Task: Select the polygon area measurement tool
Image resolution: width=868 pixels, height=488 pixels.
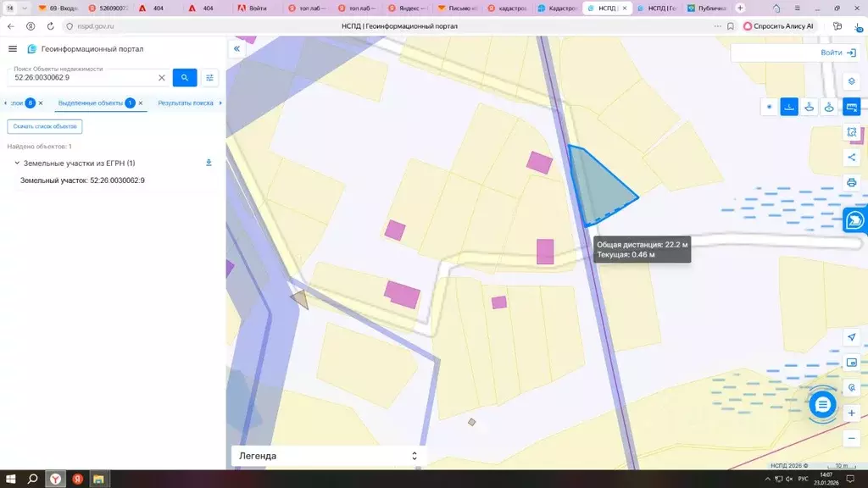Action: click(809, 107)
